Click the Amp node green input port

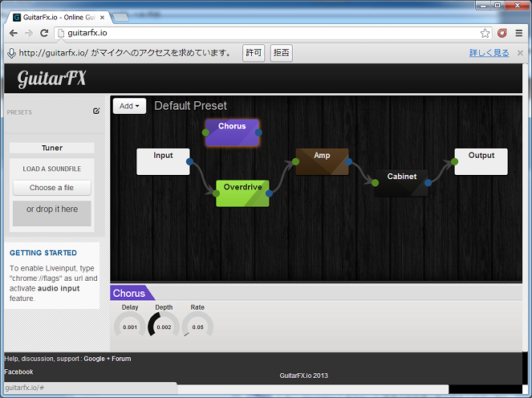coord(295,161)
